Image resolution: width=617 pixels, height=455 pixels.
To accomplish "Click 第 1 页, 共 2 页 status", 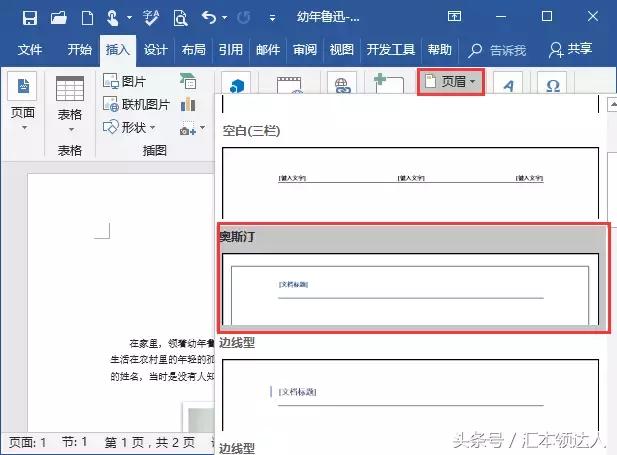I will (x=150, y=442).
